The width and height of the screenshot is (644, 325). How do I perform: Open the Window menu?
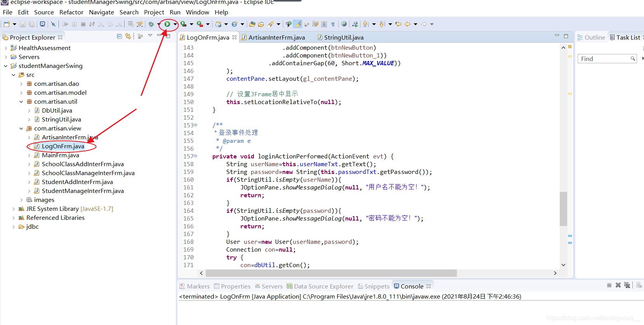point(198,12)
